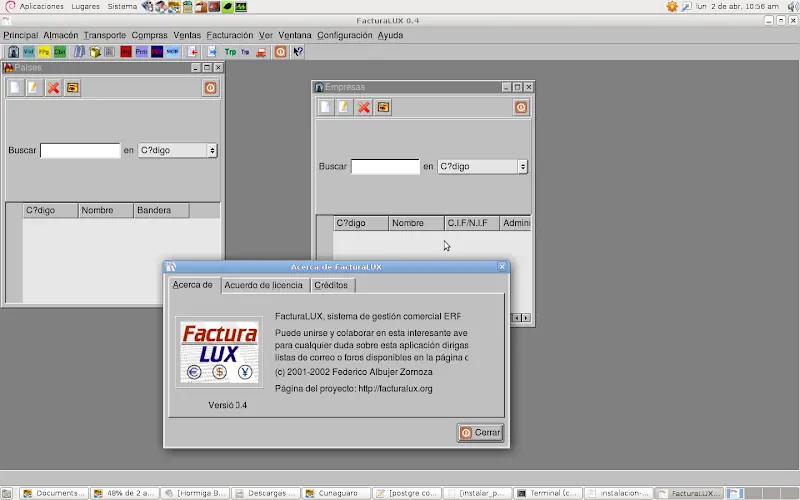800x500 pixels.
Task: Open the Sistema system menu
Action: pos(122,6)
